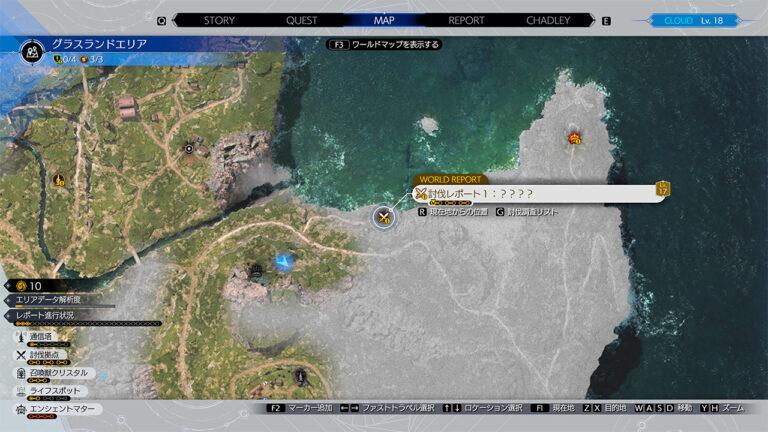Click F2 マーカー追加 hint

point(300,408)
